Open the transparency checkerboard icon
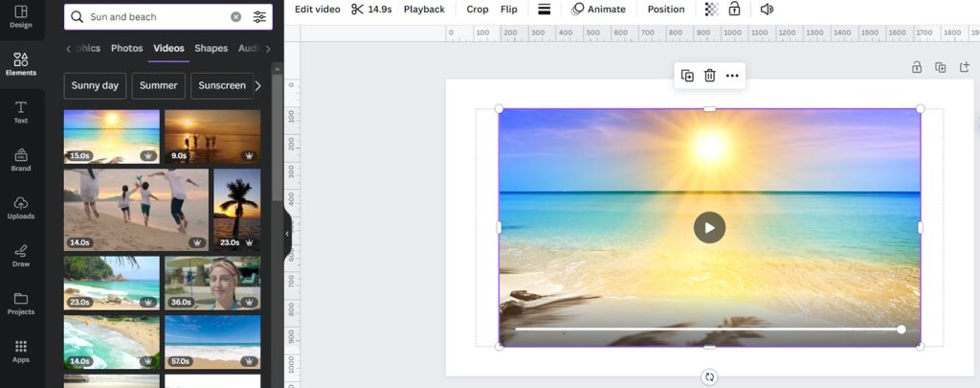 711,10
